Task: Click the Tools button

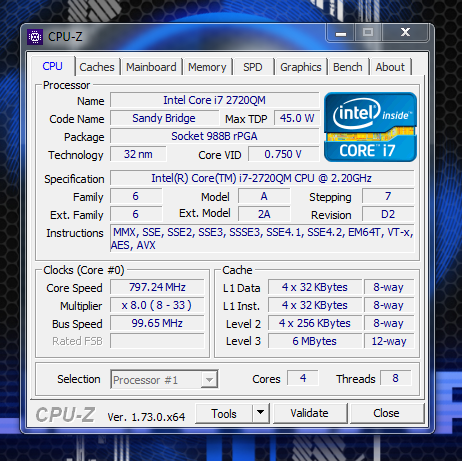Action: (x=224, y=413)
